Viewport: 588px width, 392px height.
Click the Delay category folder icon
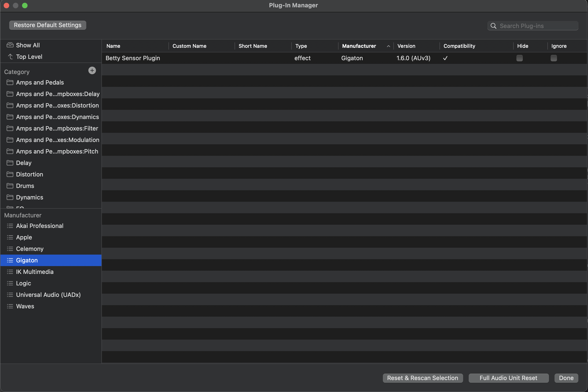coord(10,163)
